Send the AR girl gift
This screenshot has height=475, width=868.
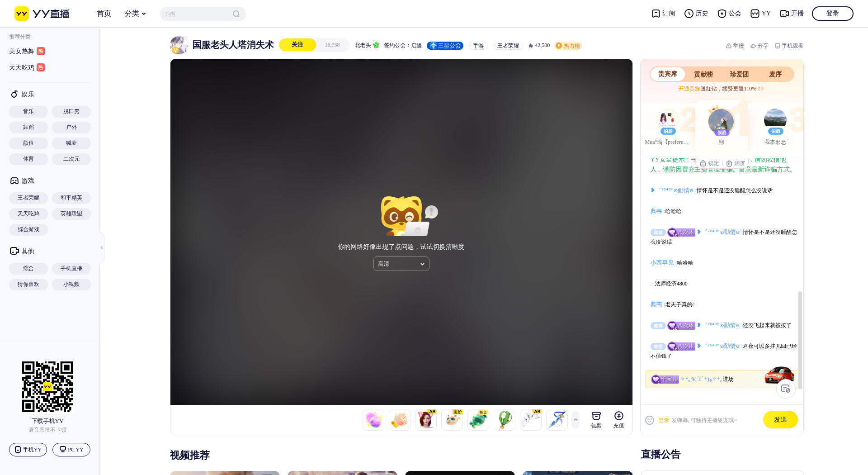[426, 420]
